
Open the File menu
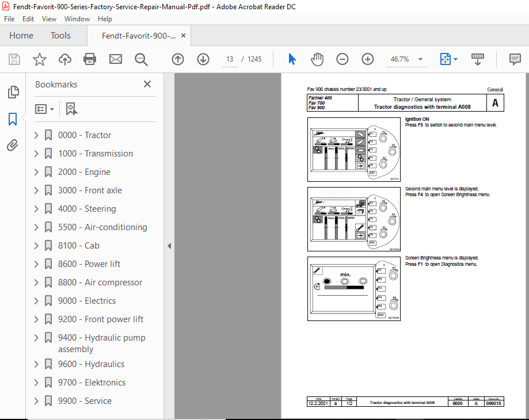click(9, 19)
